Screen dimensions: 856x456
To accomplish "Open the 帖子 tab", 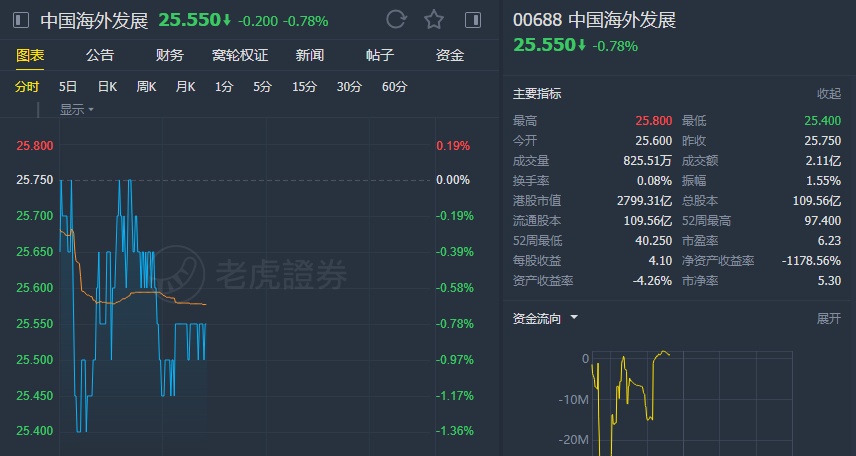I will point(380,55).
